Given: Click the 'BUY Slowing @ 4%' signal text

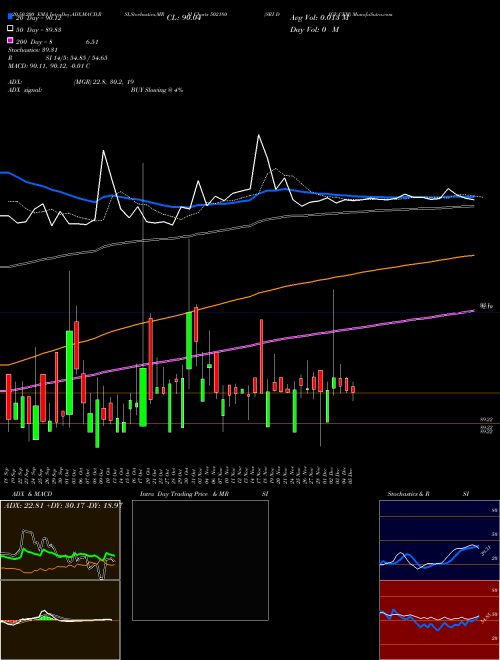Looking at the screenshot, I should [x=157, y=90].
